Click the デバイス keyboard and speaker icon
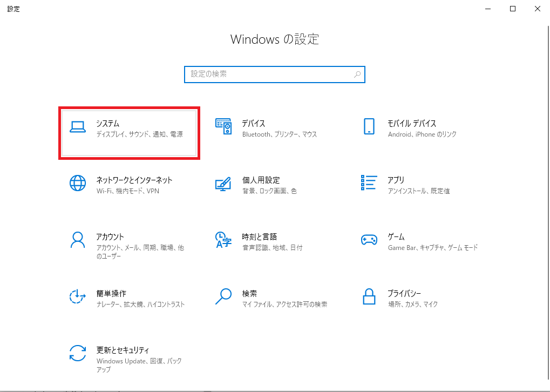550x392 pixels. (223, 126)
